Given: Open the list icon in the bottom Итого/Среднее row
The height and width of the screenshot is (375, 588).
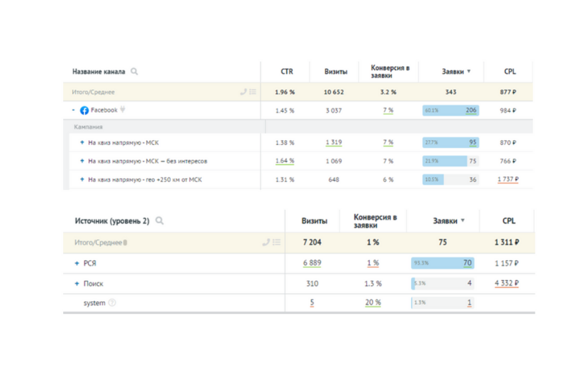Looking at the screenshot, I should pos(276,242).
